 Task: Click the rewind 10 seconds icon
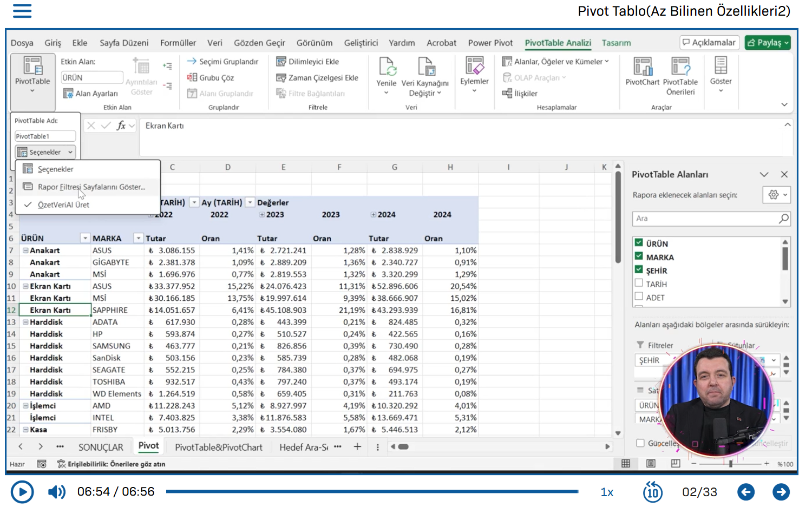click(652, 492)
